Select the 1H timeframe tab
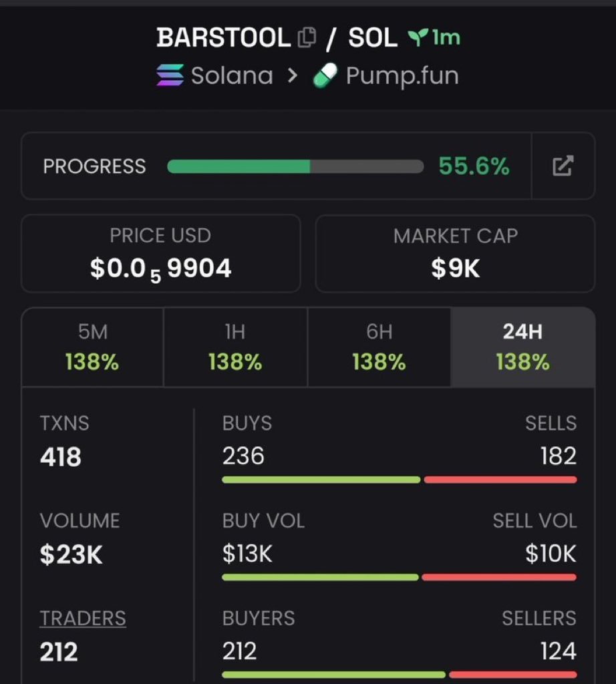The width and height of the screenshot is (616, 684). [x=236, y=347]
